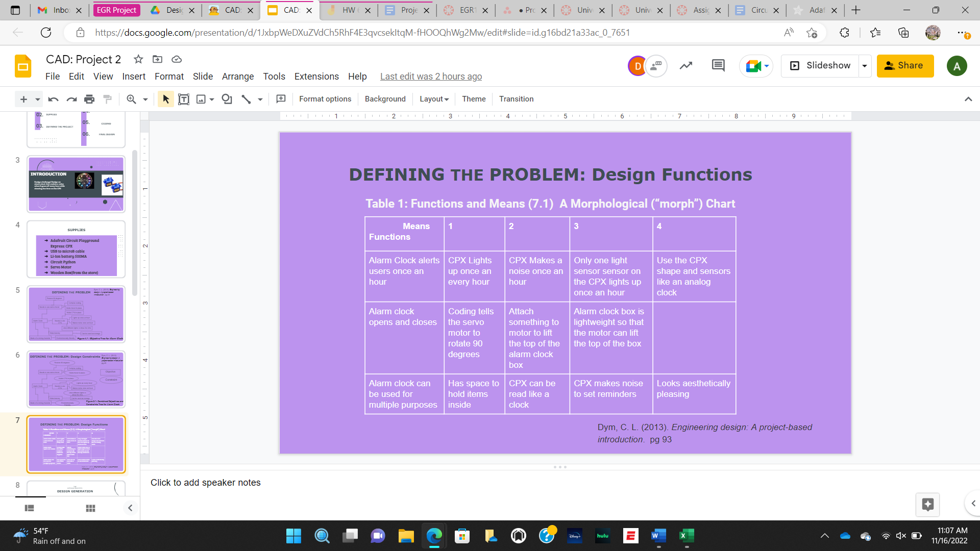Viewport: 980px width, 551px height.
Task: Insert a text box
Action: point(184,98)
